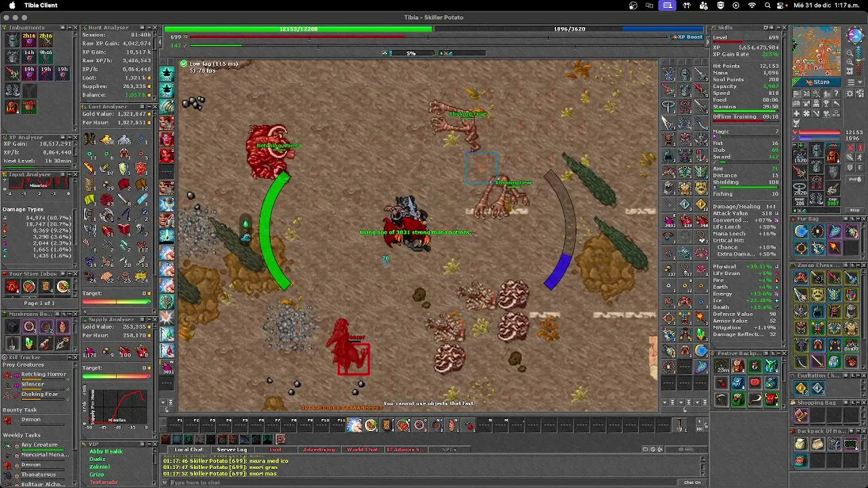Click first action bar icon after F12
The image size is (868, 488).
point(354,425)
